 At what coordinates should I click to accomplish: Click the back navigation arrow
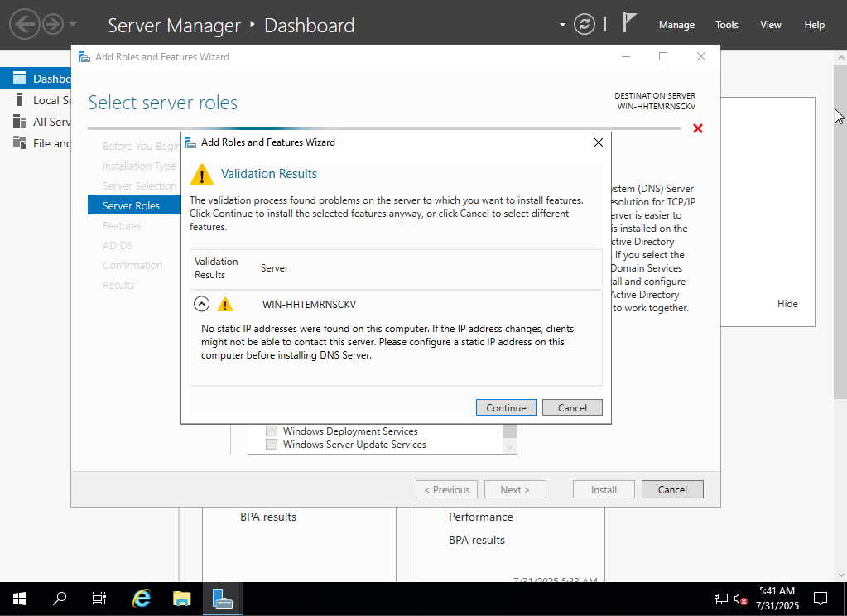click(x=25, y=24)
